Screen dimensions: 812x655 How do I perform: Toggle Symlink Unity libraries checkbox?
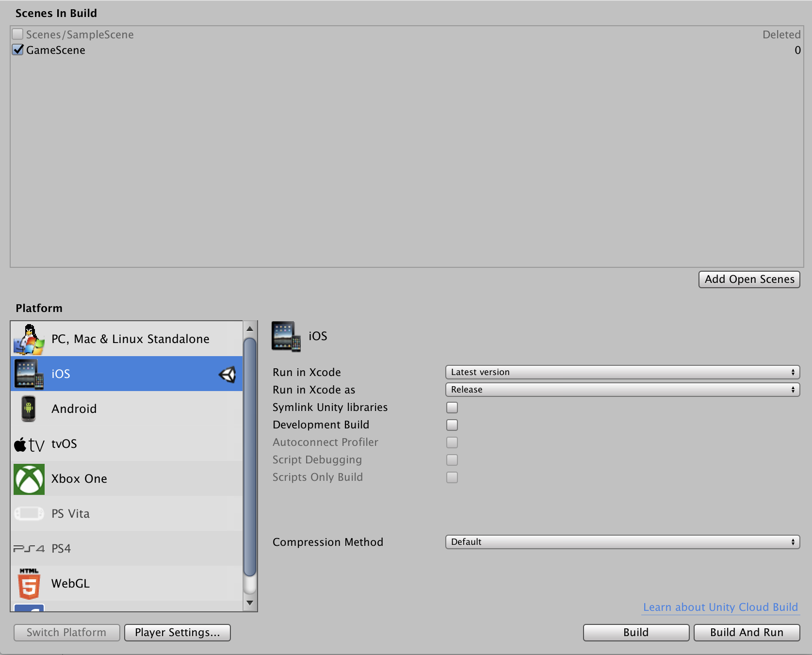(452, 408)
